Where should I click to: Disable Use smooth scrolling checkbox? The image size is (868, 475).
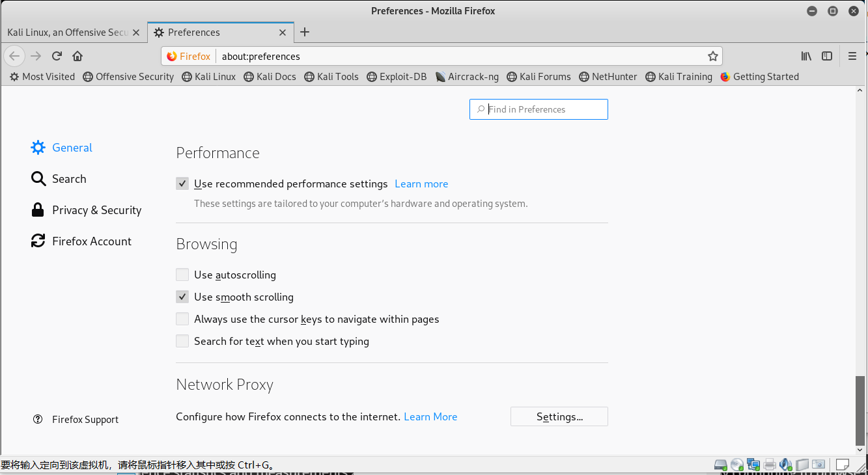182,297
